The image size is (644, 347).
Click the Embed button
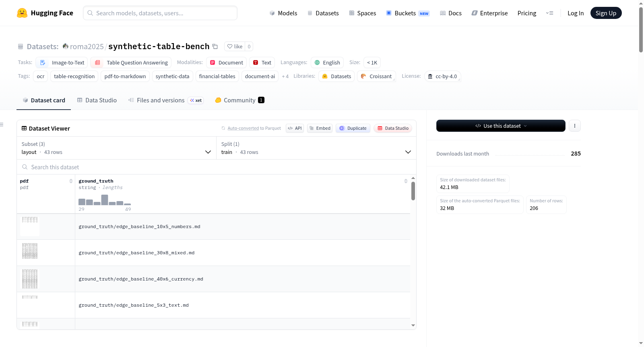point(320,128)
